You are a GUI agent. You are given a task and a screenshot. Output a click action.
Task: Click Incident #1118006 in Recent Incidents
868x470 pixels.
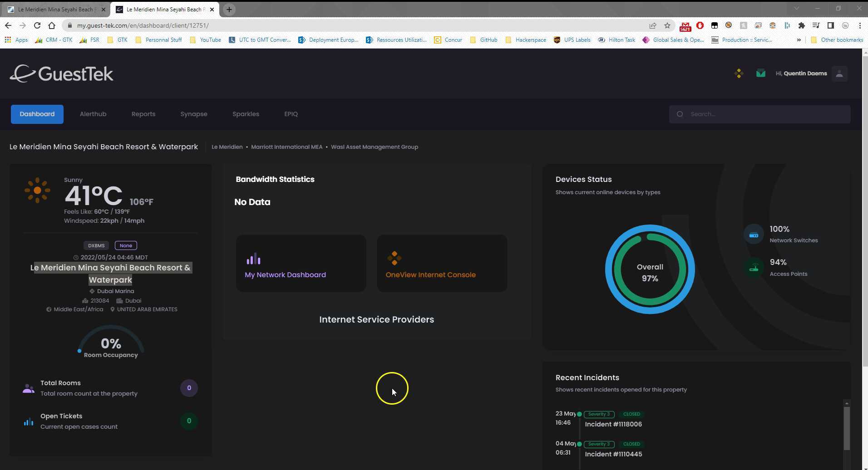coord(613,424)
